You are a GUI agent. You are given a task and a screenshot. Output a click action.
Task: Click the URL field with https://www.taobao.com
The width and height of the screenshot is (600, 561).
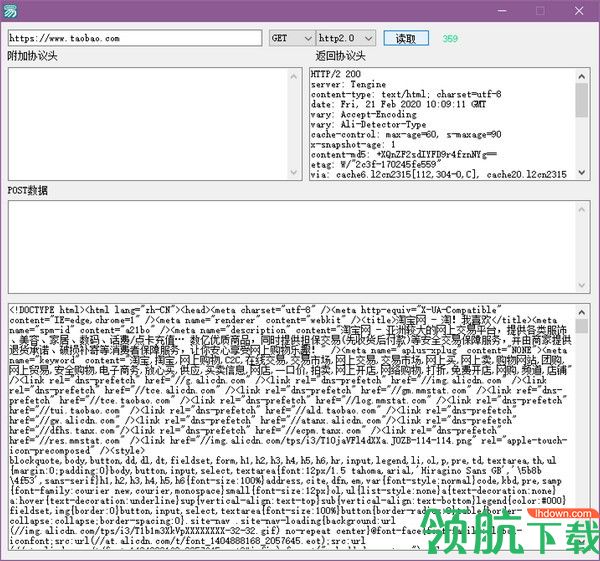point(135,38)
